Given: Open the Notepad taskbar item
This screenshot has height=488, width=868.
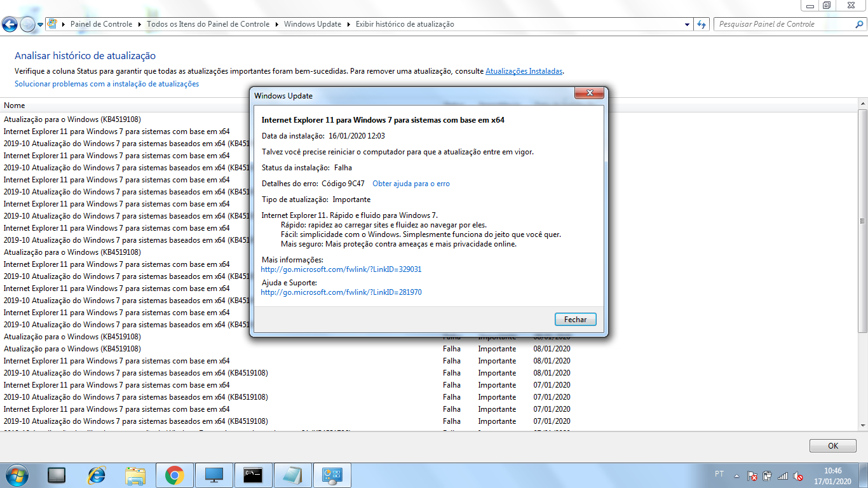Looking at the screenshot, I should (x=292, y=475).
